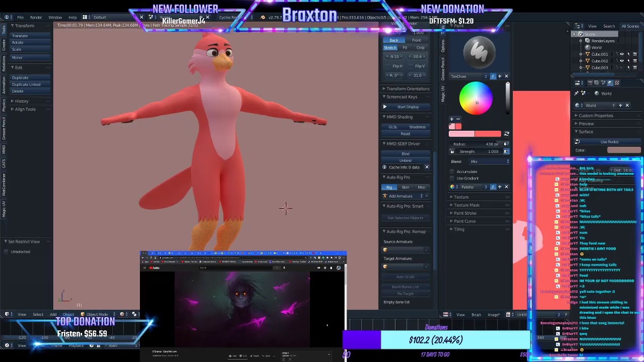Add a new brush next to TexDraw
Screen dimensions: 644x362
pyautogui.click(x=500, y=76)
